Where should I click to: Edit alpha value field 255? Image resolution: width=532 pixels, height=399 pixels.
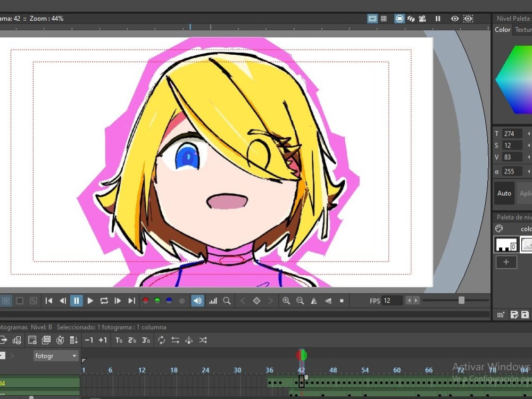click(512, 171)
